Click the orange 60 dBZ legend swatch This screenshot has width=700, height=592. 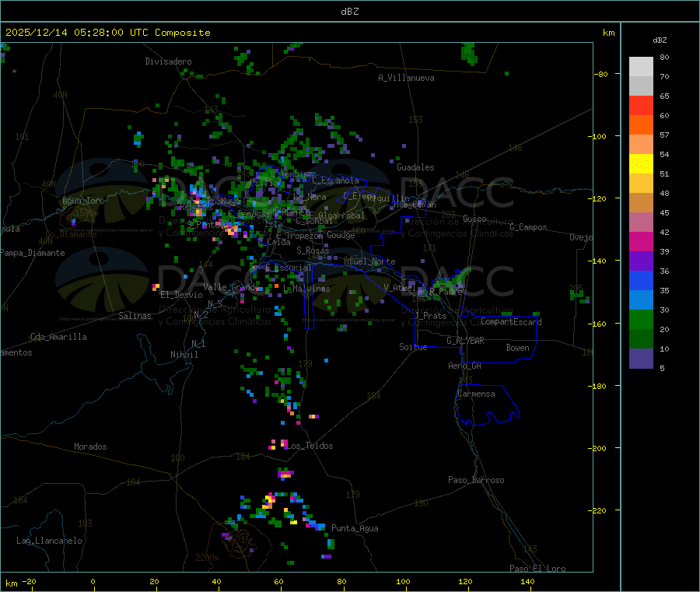(641, 125)
